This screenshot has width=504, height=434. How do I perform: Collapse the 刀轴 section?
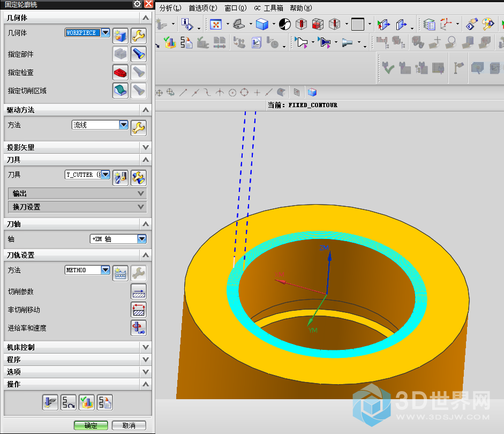pyautogui.click(x=146, y=224)
